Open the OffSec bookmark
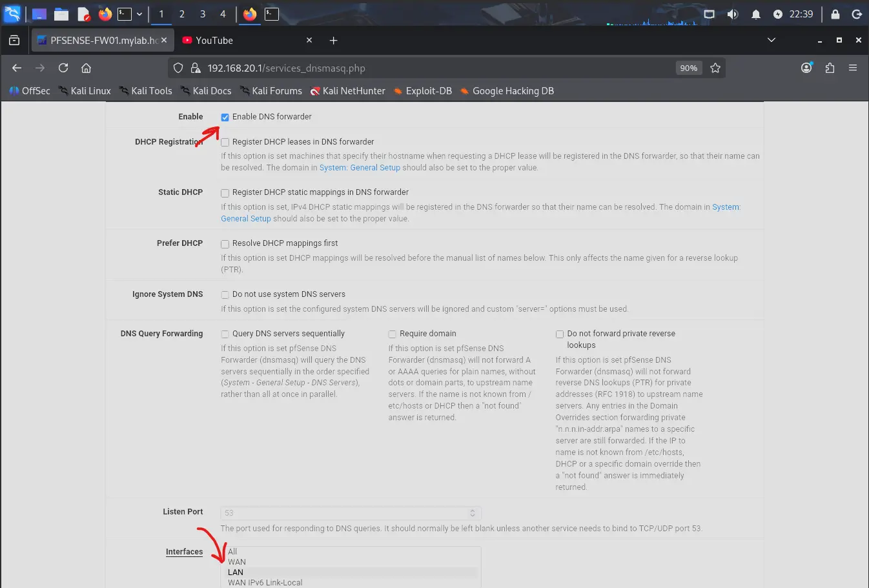The height and width of the screenshot is (588, 869). 30,91
